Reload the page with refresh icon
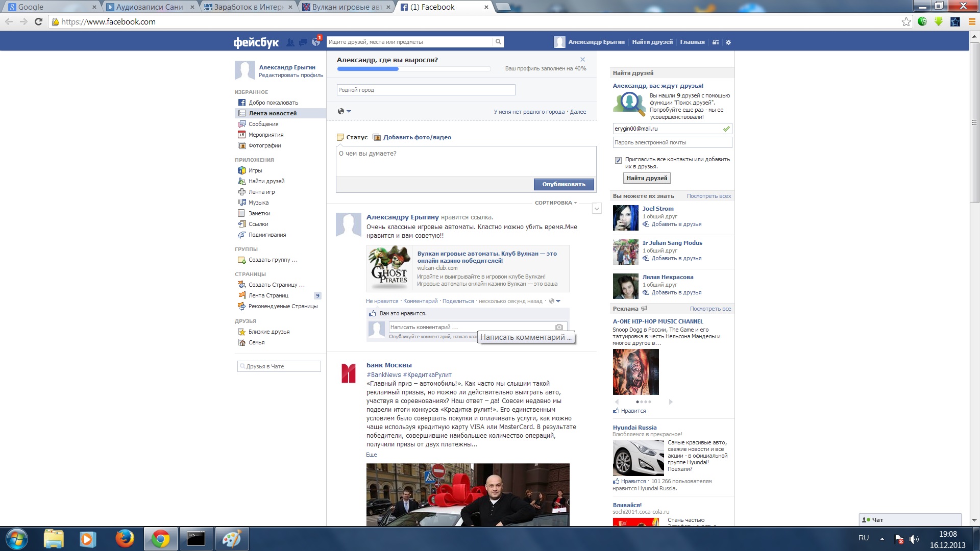 click(x=38, y=21)
